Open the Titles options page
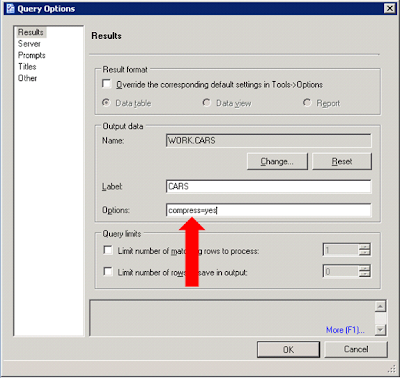 (x=27, y=67)
